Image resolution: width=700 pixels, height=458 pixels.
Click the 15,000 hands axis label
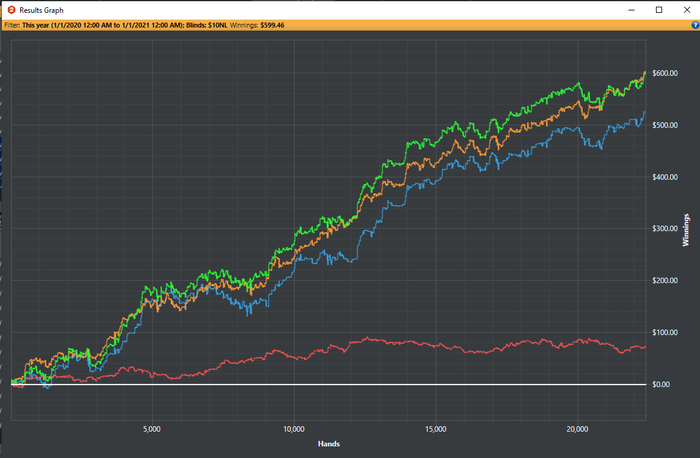(436, 429)
